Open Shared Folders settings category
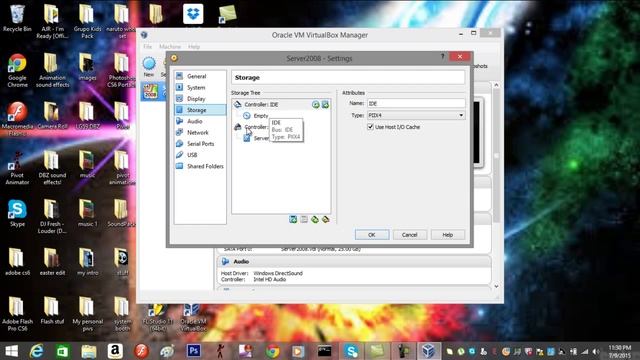This screenshot has height=360, width=640. (x=200, y=166)
